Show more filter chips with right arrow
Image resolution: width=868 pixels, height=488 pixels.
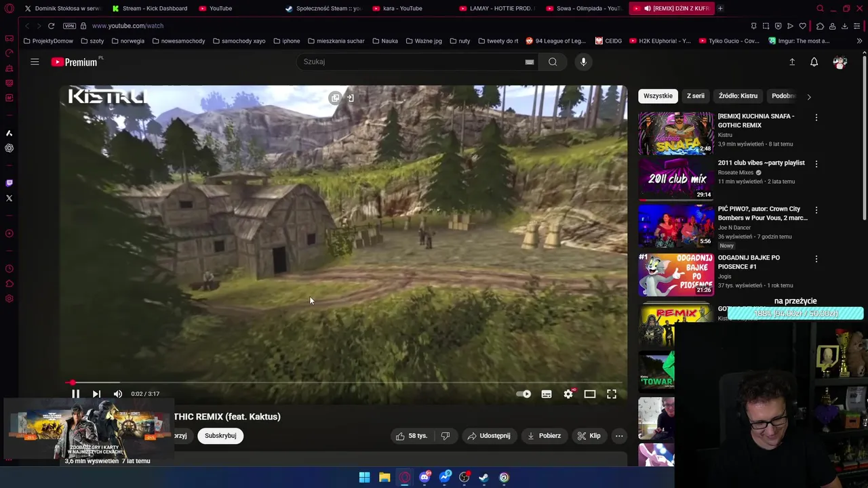click(x=808, y=96)
